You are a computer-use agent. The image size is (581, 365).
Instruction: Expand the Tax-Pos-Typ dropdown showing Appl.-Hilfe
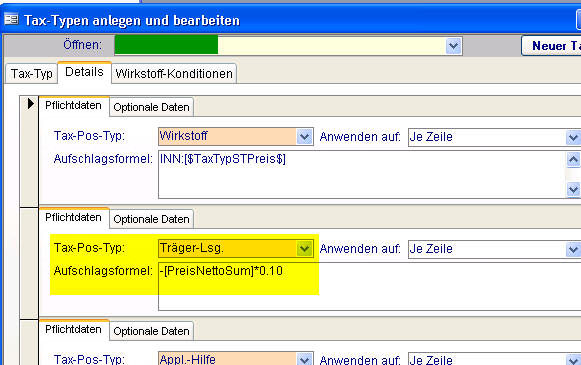304,359
